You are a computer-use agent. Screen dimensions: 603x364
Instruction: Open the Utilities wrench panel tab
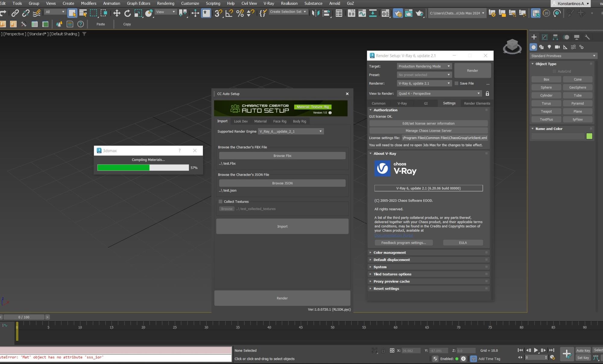coord(587,37)
